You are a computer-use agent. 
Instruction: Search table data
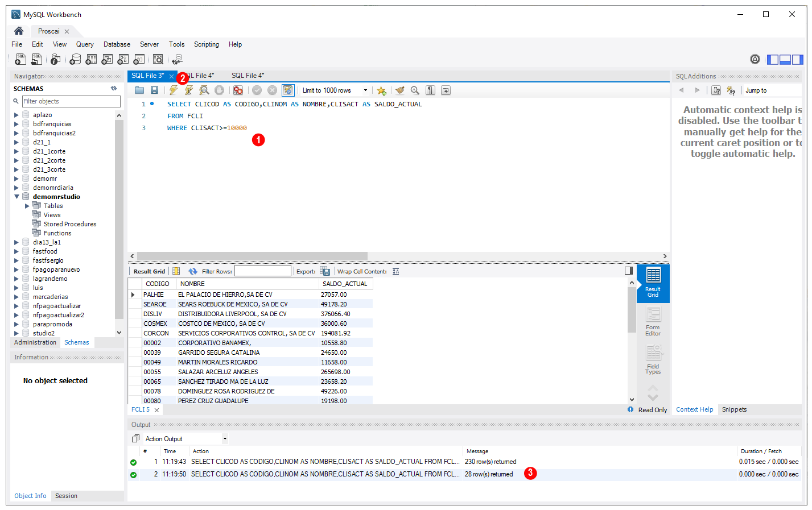click(x=158, y=59)
